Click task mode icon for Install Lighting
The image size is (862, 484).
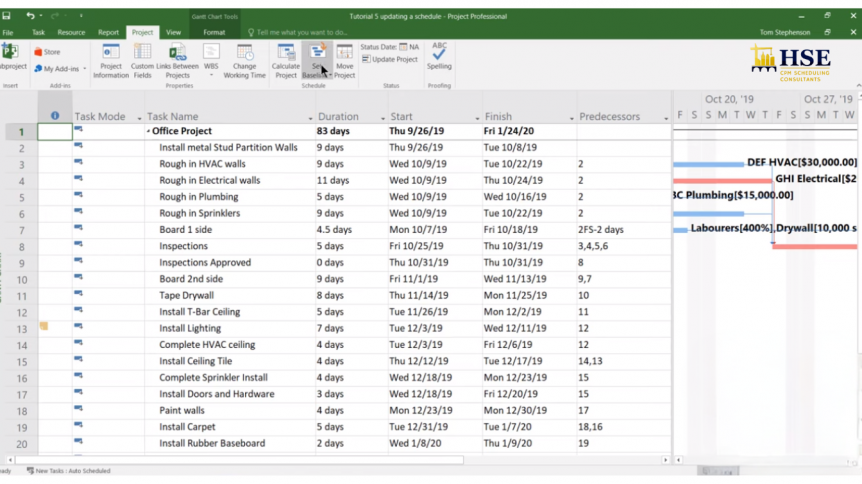point(79,326)
